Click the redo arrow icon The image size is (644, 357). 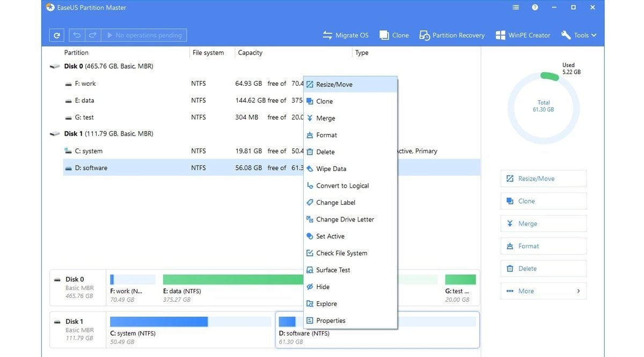pyautogui.click(x=93, y=35)
